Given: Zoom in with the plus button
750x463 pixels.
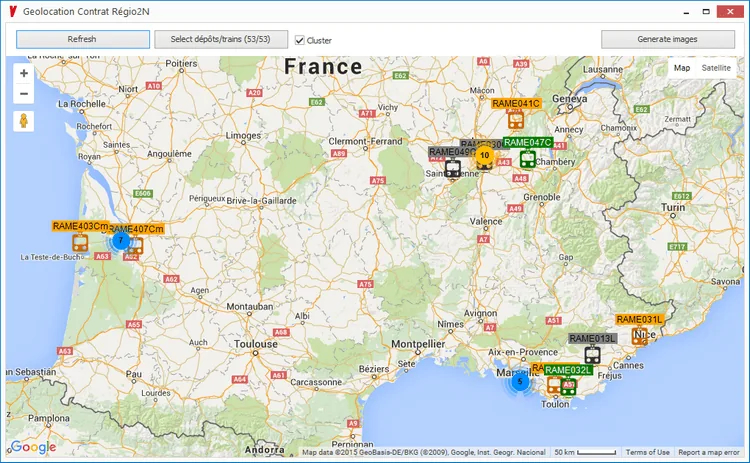Looking at the screenshot, I should [23, 73].
